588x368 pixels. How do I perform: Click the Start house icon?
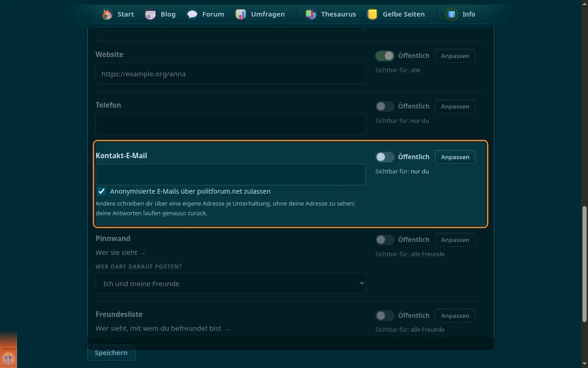pyautogui.click(x=107, y=14)
